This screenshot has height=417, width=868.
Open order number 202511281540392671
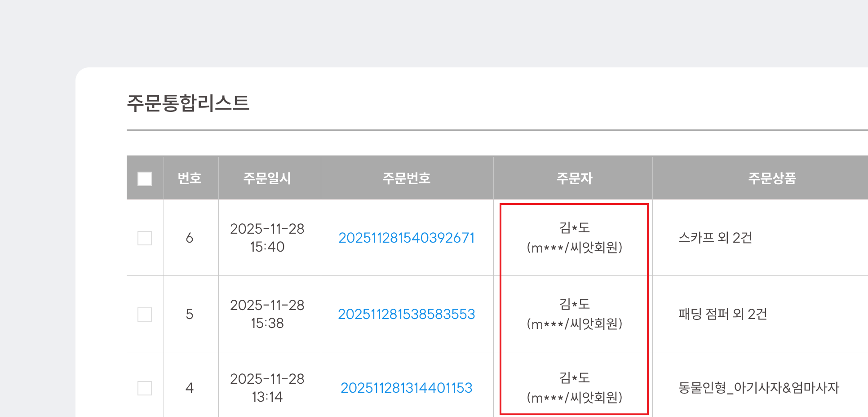pos(407,238)
